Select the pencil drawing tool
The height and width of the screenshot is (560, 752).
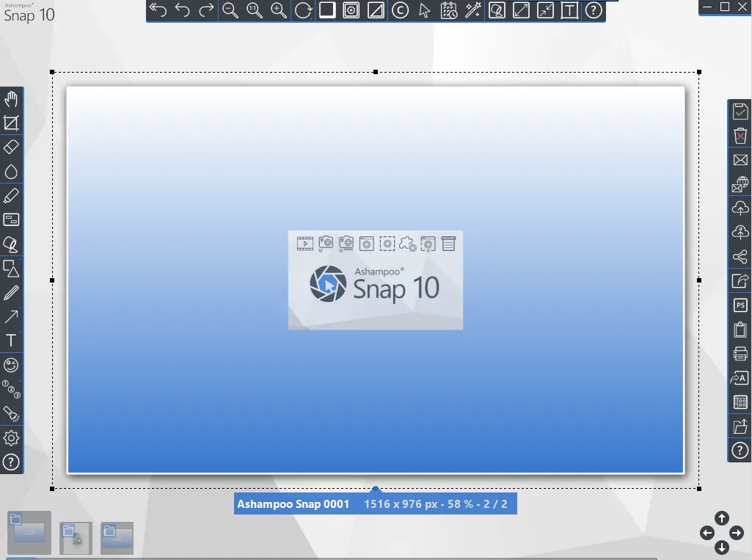click(x=11, y=293)
